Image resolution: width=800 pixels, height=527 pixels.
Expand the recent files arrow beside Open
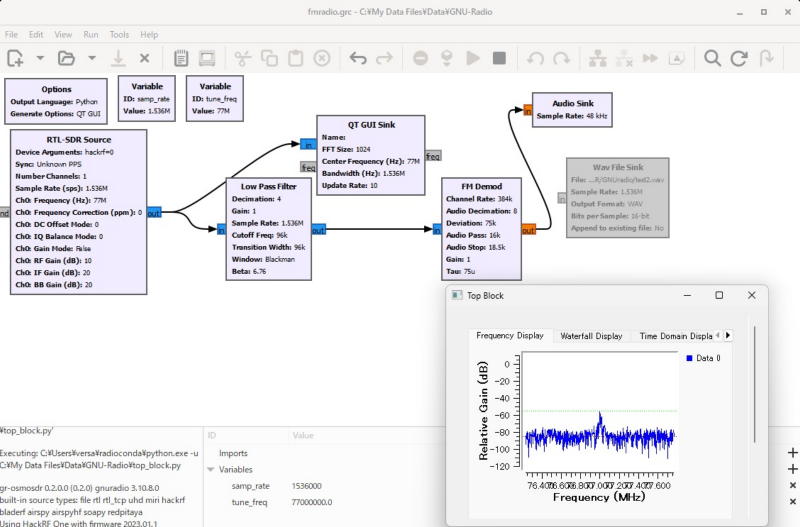pos(92,58)
